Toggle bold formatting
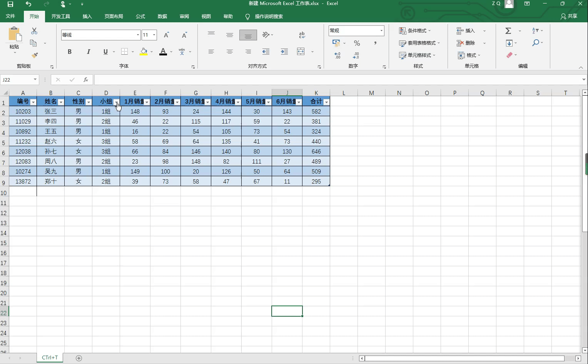Viewport: 588px width, 364px height. (x=70, y=52)
